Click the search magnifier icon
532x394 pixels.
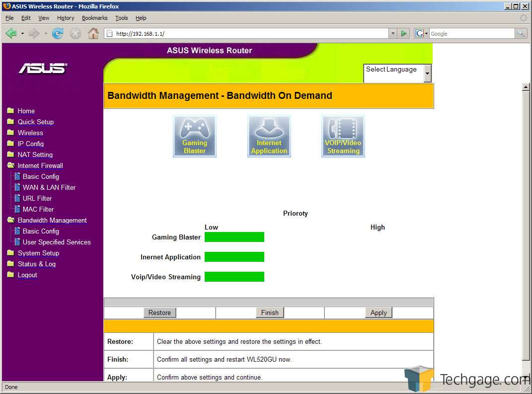(521, 33)
